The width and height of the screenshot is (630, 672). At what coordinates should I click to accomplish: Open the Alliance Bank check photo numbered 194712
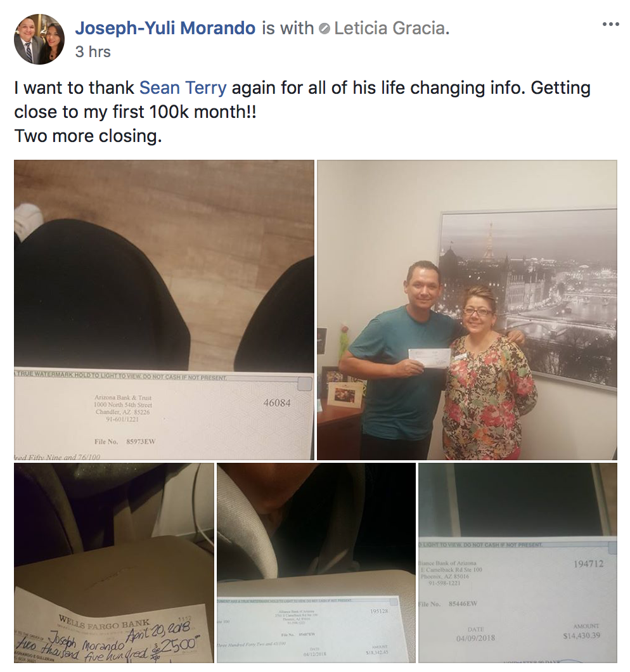pyautogui.click(x=518, y=563)
